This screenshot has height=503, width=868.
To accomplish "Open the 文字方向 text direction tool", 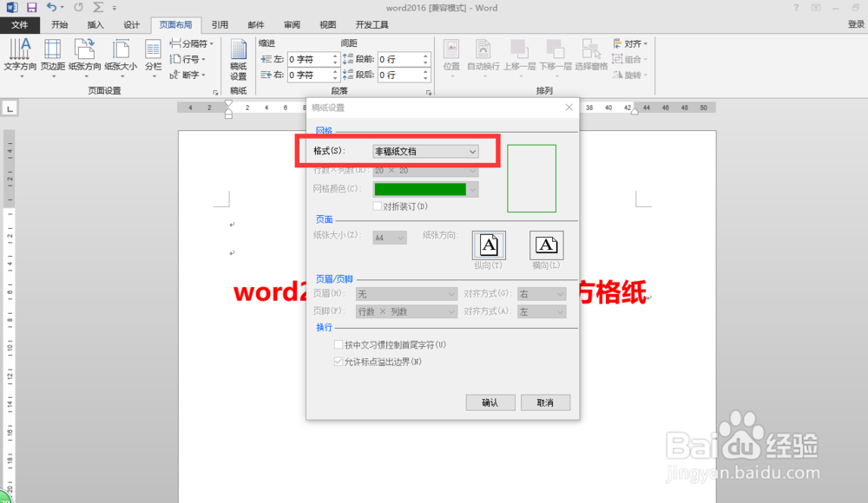I will (20, 57).
